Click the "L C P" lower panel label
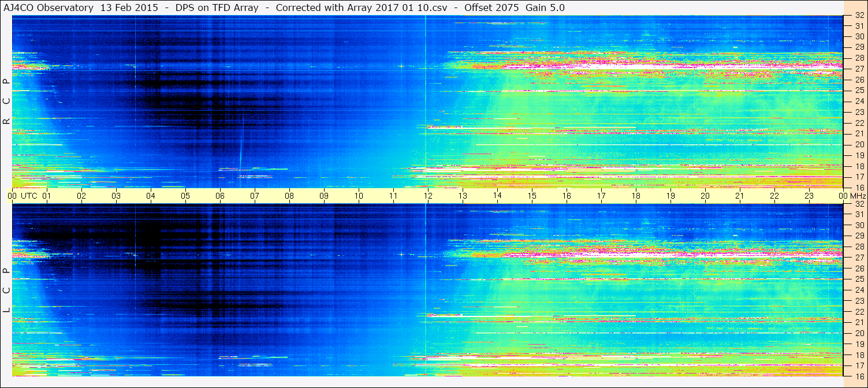Image resolution: width=868 pixels, height=388 pixels. (x=6, y=291)
